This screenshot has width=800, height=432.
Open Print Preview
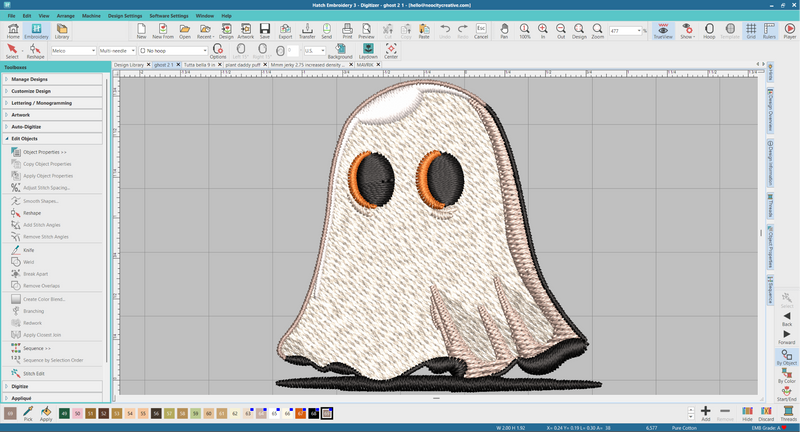(366, 31)
